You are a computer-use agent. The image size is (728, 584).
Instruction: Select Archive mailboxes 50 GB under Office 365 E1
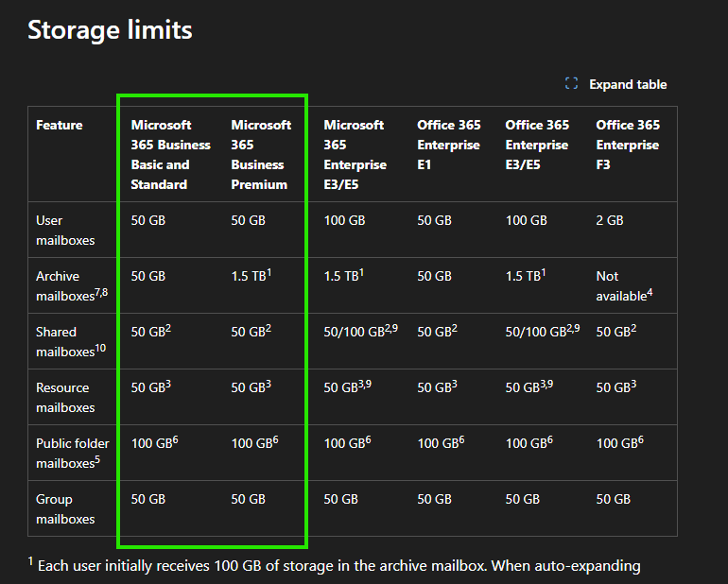435,276
